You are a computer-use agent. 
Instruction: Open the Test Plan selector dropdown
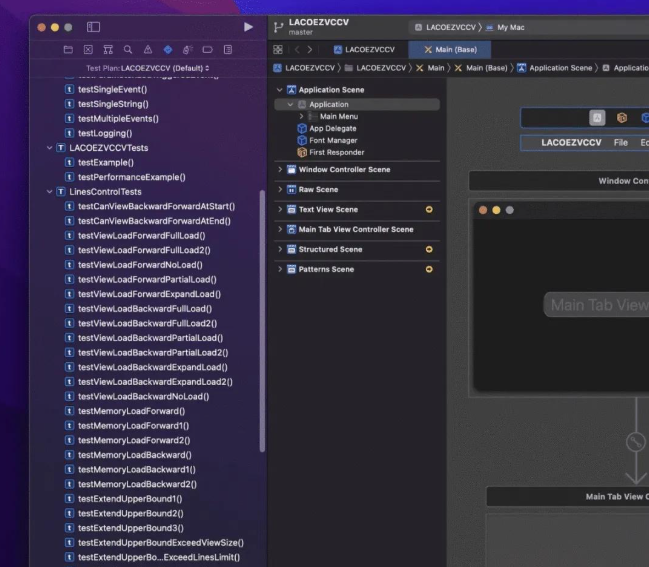pos(148,68)
